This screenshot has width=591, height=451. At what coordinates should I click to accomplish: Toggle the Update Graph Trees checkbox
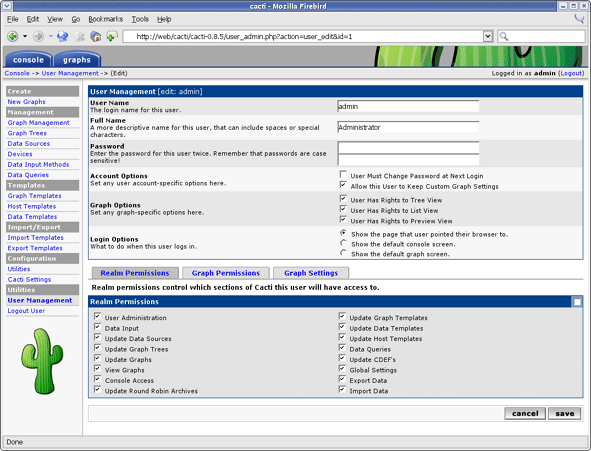[x=97, y=347]
